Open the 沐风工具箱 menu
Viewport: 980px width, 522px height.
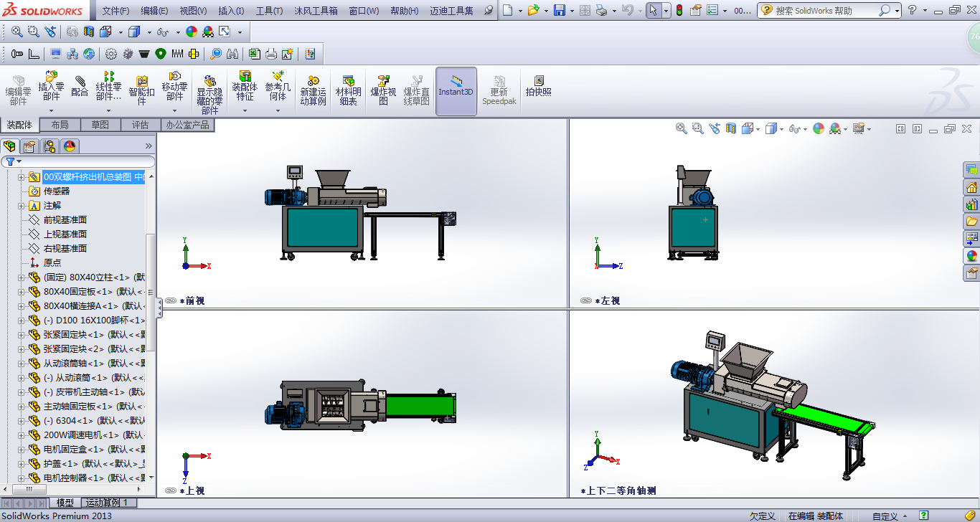pos(316,11)
